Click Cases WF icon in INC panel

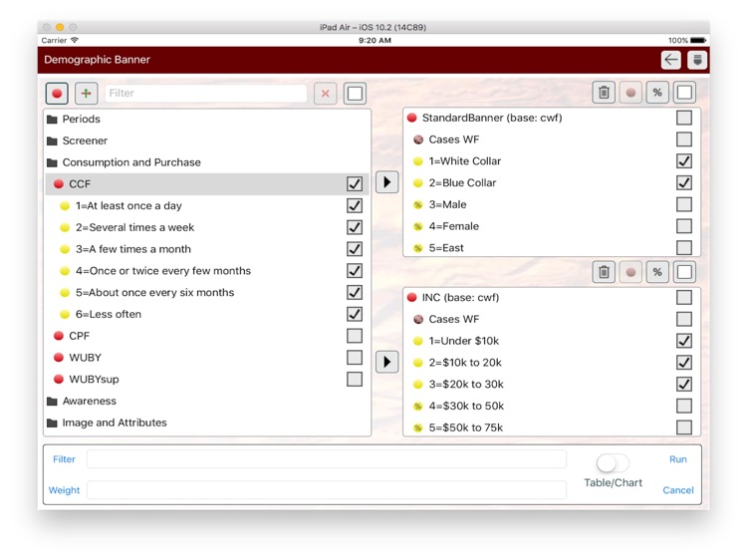(x=418, y=319)
